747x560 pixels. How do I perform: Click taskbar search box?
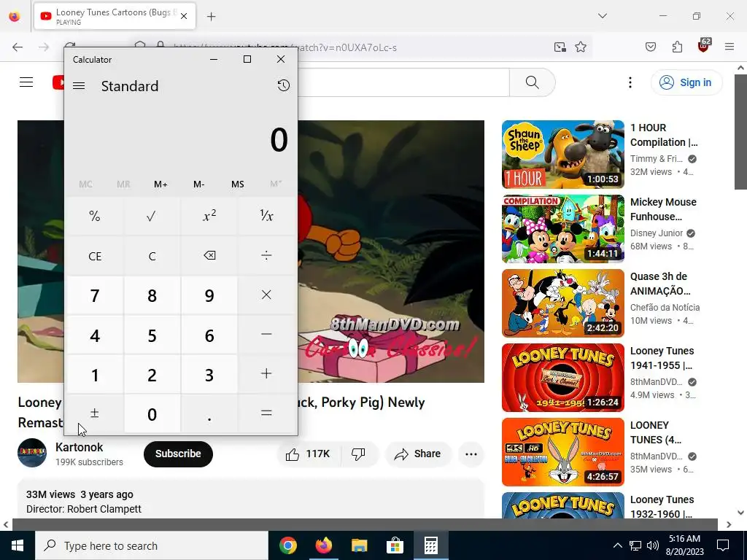(x=152, y=545)
